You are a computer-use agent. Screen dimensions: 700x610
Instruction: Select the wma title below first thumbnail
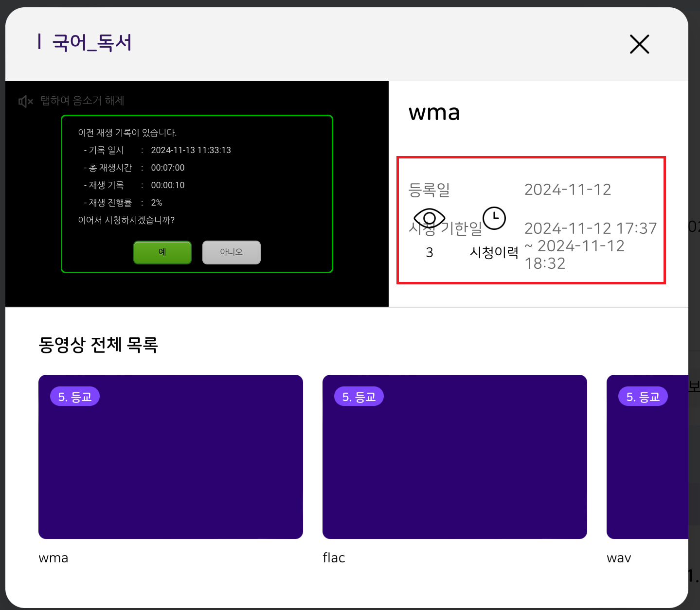pos(54,558)
